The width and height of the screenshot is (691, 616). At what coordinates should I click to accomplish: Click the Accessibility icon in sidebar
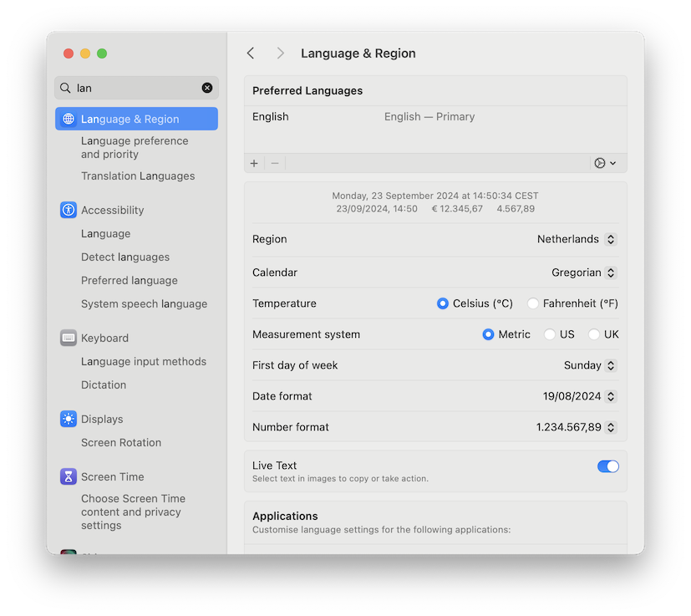(69, 210)
